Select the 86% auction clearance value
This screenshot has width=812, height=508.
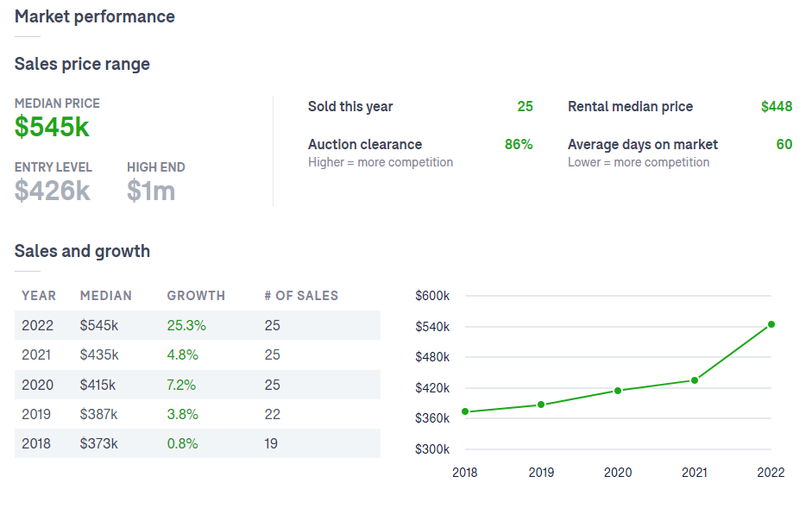519,144
